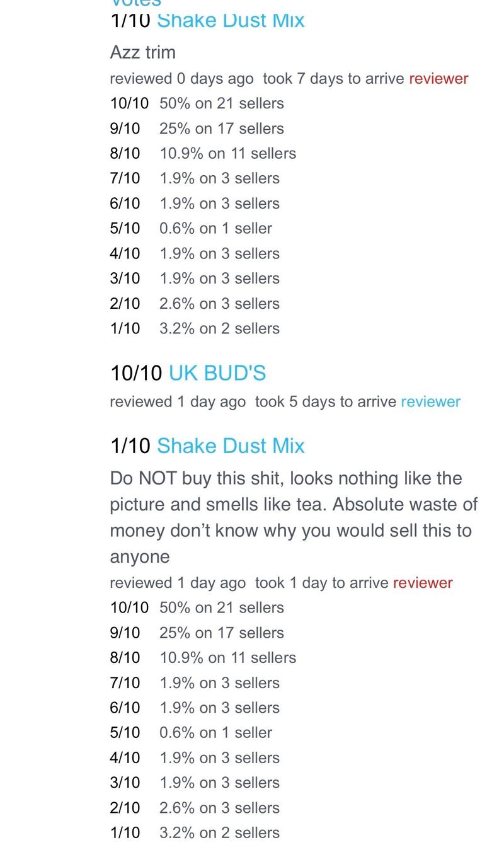This screenshot has width=504, height=857.
Task: Open Shake Dust Mix link above "Do NOT buy" review
Action: [230, 446]
